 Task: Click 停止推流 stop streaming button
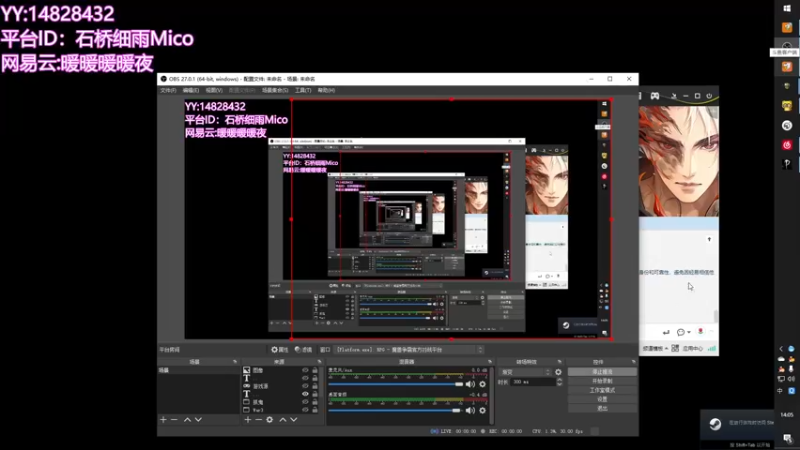pos(602,372)
